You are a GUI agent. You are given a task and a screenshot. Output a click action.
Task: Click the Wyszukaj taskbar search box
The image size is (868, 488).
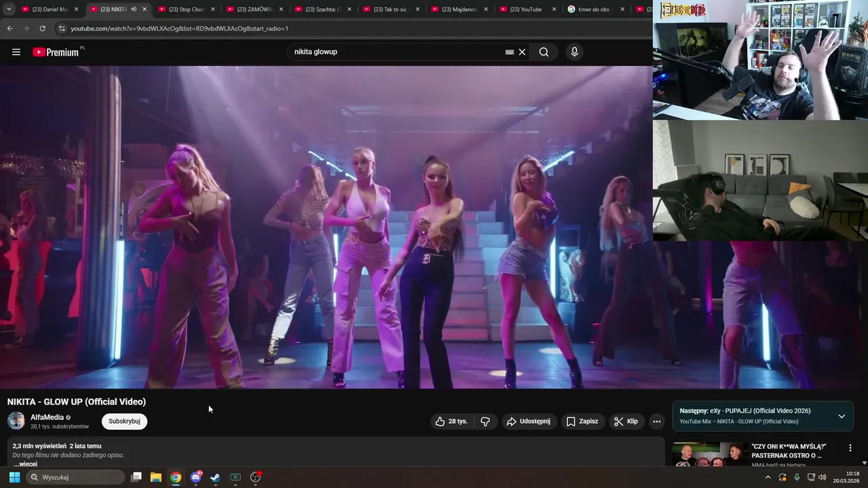tap(75, 477)
